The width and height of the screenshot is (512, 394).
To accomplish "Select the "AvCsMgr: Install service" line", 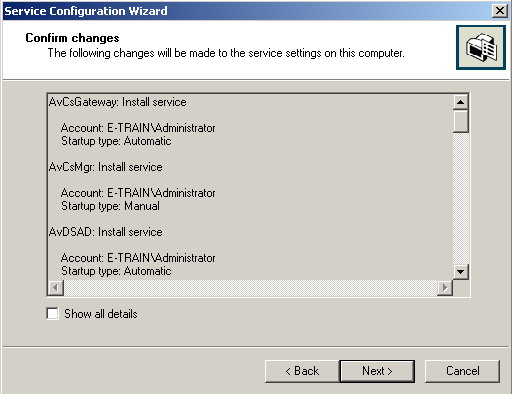I will coord(105,167).
